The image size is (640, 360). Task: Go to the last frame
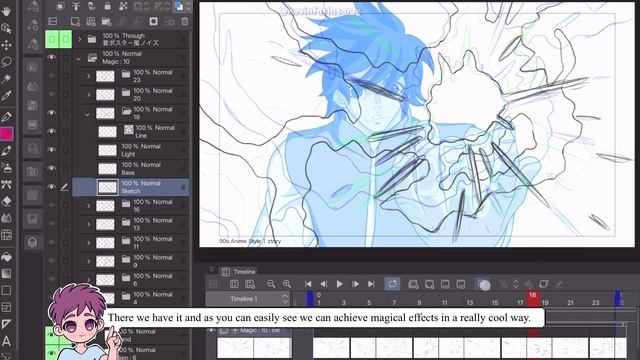(371, 284)
